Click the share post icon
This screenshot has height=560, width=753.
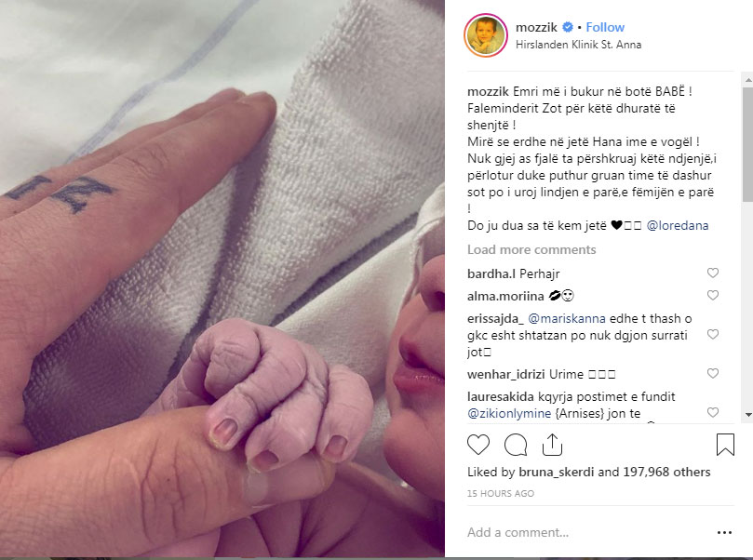[552, 445]
